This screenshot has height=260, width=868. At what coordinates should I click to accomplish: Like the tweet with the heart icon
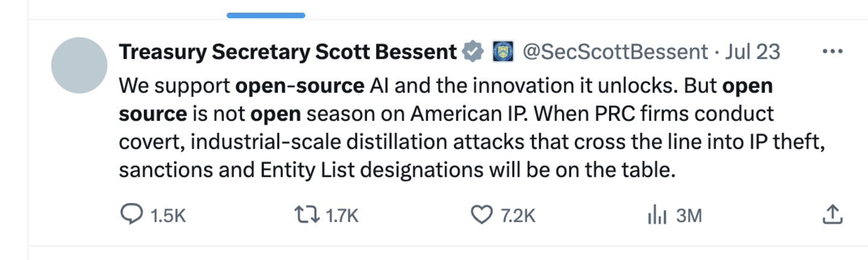481,215
